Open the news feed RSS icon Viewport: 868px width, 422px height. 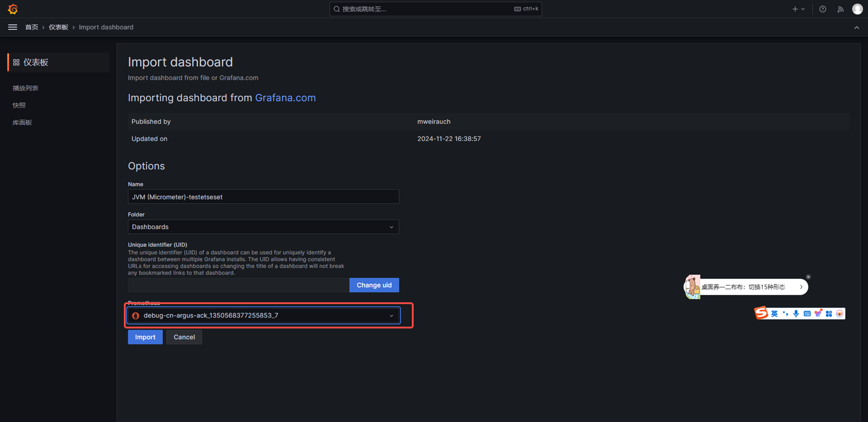click(x=840, y=9)
